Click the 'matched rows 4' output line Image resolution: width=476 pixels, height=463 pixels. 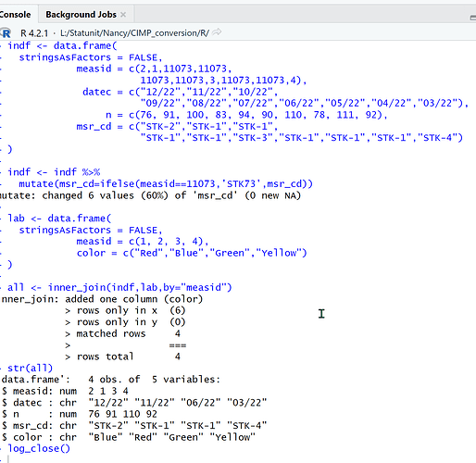(x=123, y=333)
